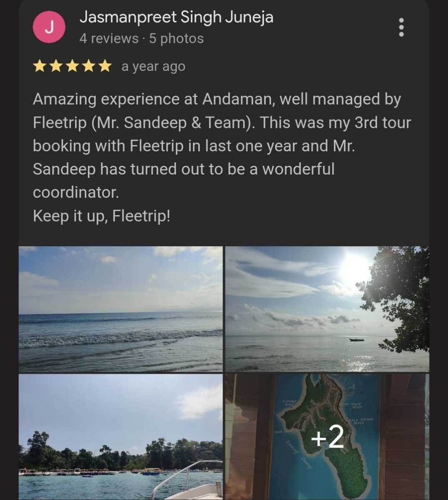Screen dimensions: 448x500
Task: Click the fourth rating star
Action: coord(88,66)
